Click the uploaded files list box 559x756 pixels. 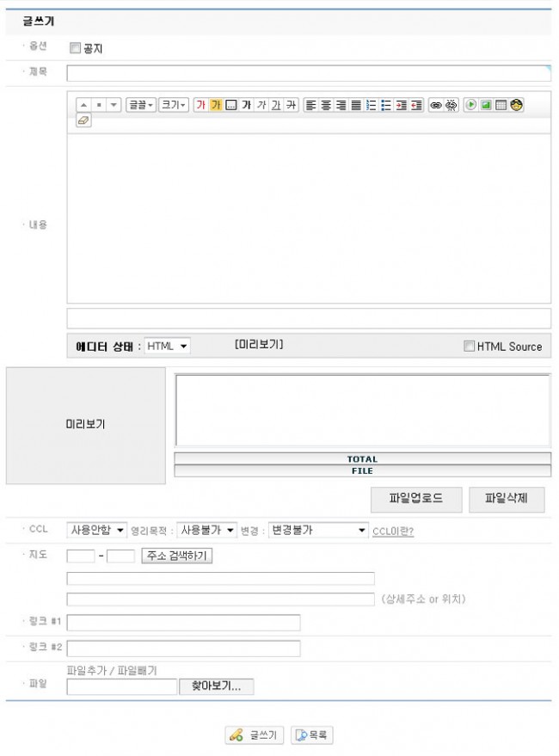(363, 410)
